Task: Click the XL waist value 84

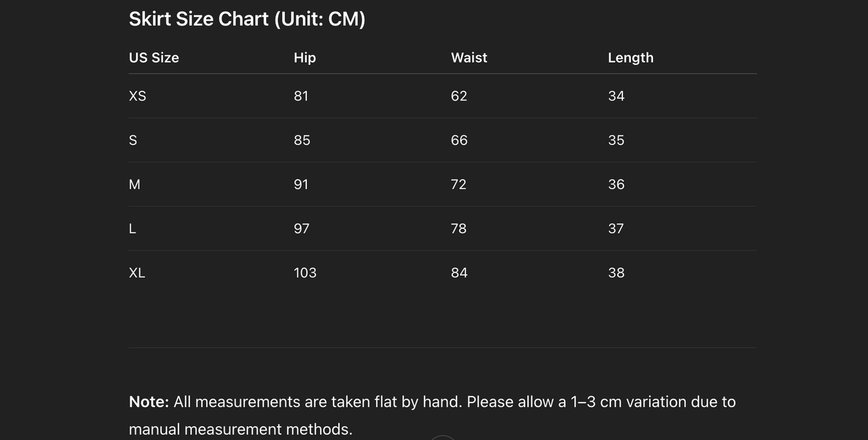Action: pos(459,273)
